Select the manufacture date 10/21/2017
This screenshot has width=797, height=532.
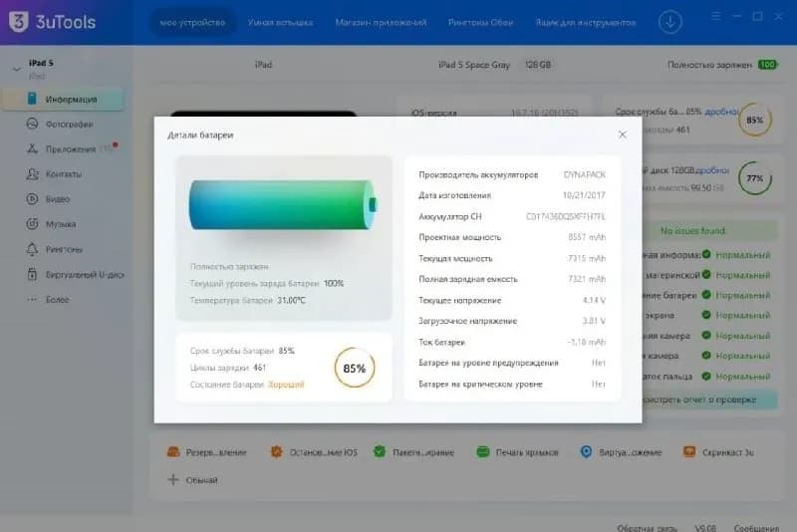click(584, 195)
